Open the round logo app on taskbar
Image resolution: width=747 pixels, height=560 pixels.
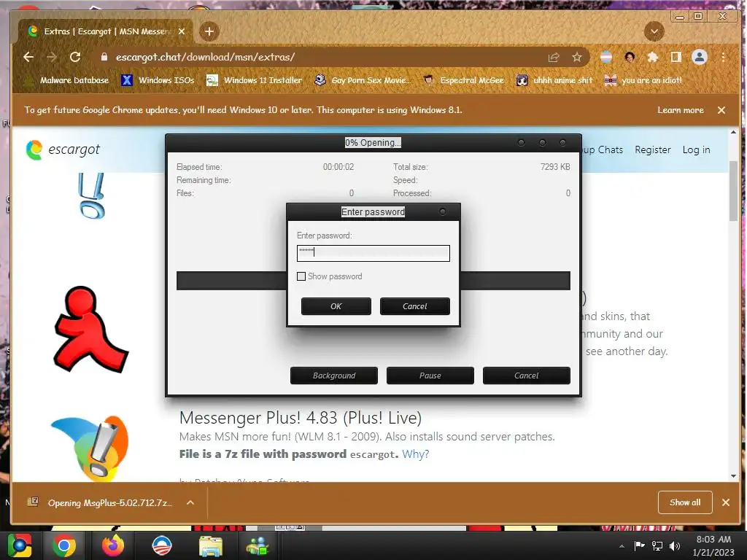click(x=161, y=545)
